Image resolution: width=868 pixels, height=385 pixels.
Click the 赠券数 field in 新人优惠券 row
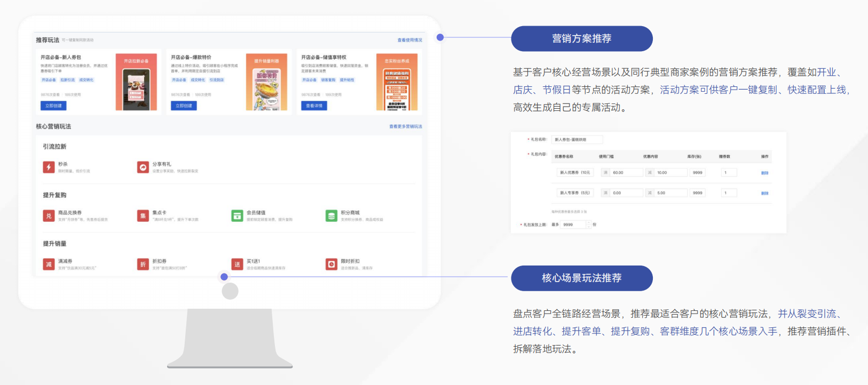tap(729, 173)
